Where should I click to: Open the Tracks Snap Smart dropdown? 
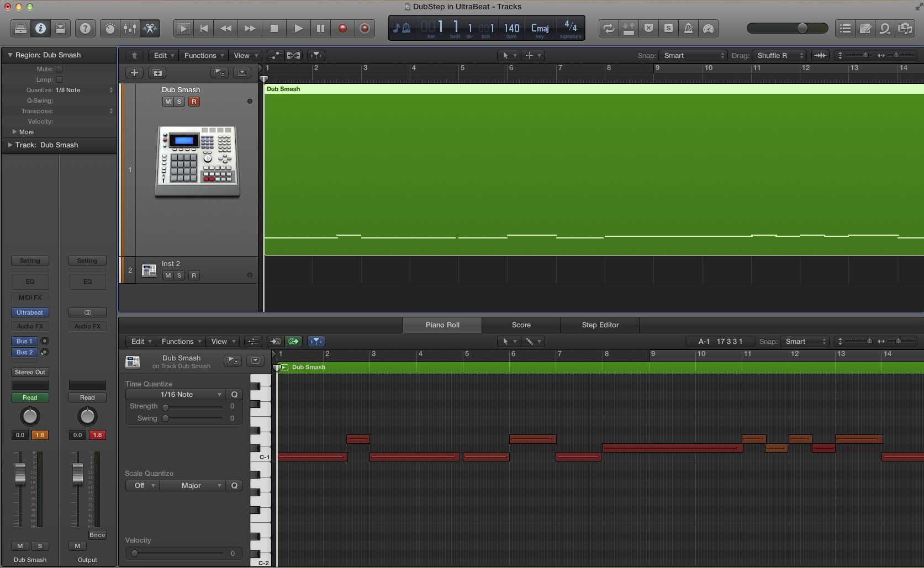click(x=693, y=55)
